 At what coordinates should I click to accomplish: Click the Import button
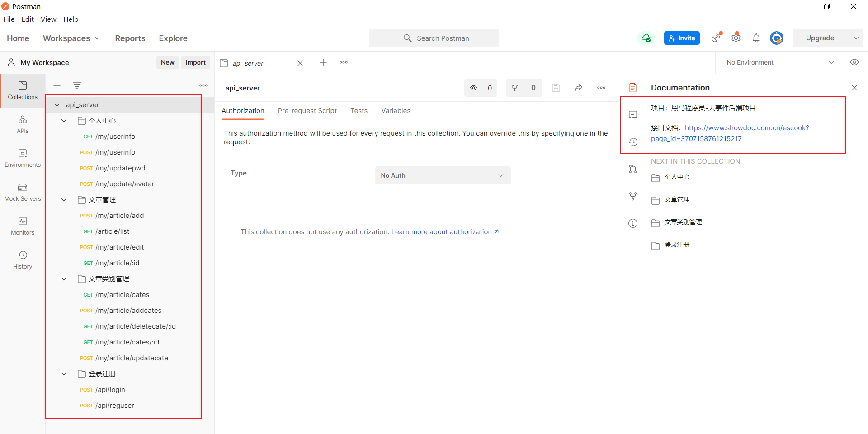pos(196,62)
